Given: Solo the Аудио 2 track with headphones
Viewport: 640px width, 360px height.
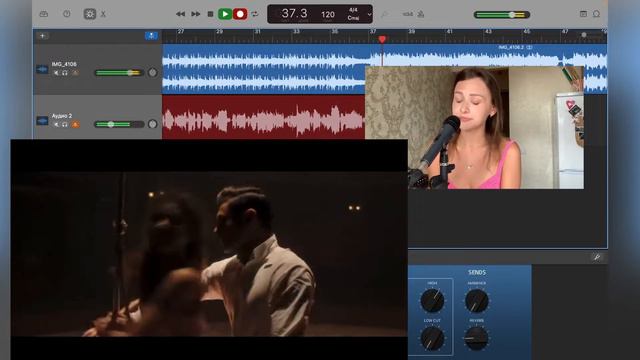Looking at the screenshot, I should point(65,124).
